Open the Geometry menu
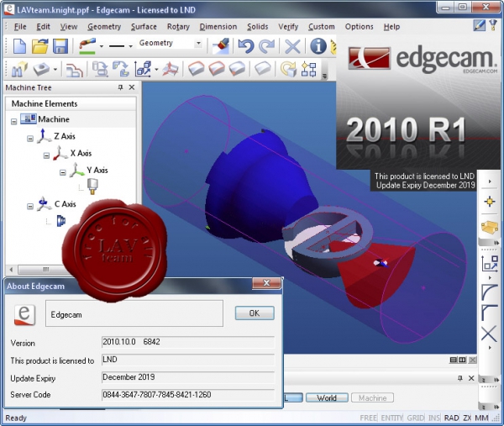Screen dimensions: 504x426 104,27
